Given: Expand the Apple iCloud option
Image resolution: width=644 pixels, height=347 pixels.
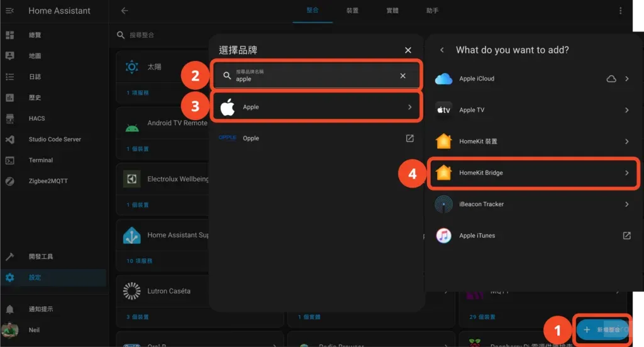Looking at the screenshot, I should 533,79.
